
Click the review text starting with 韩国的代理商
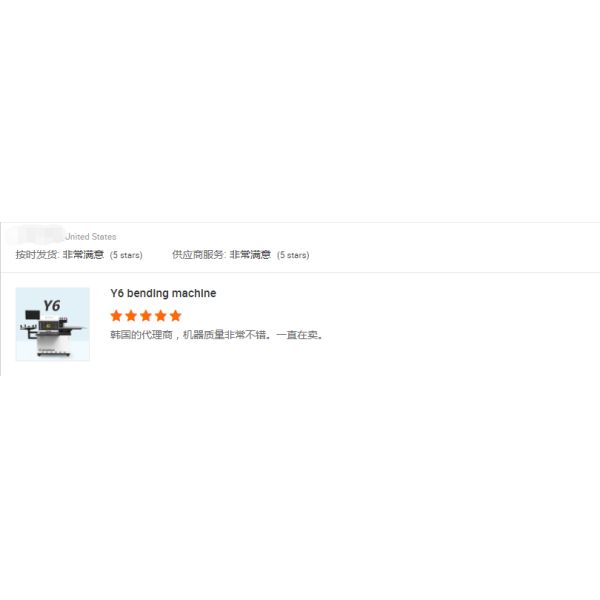[217, 335]
